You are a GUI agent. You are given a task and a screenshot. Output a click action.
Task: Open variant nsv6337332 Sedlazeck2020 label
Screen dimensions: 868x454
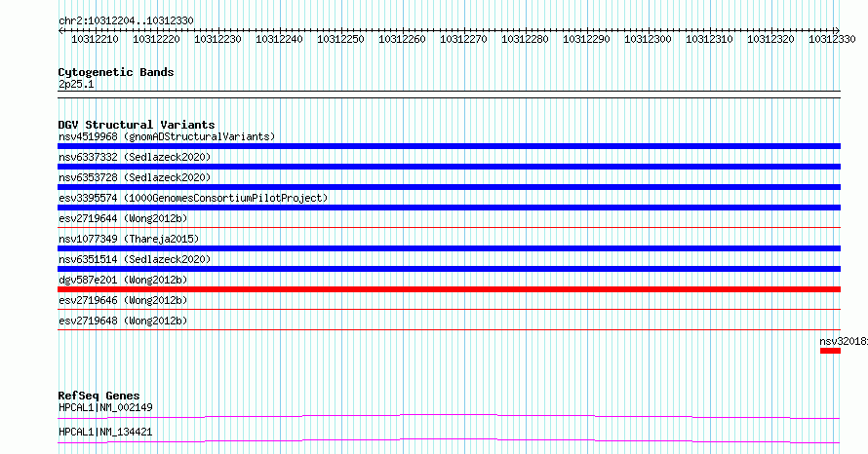[135, 157]
